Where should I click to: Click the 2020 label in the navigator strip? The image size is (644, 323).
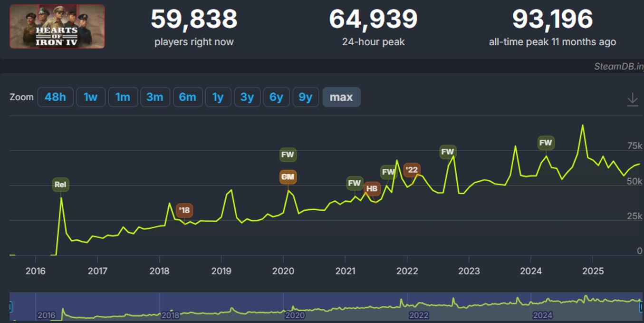pos(295,315)
